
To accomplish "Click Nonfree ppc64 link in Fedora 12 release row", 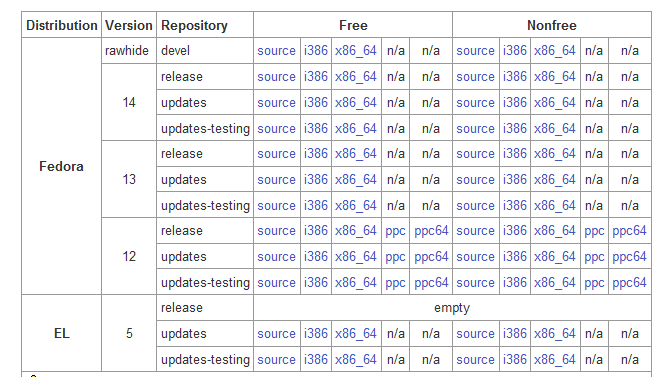I will (x=629, y=231).
